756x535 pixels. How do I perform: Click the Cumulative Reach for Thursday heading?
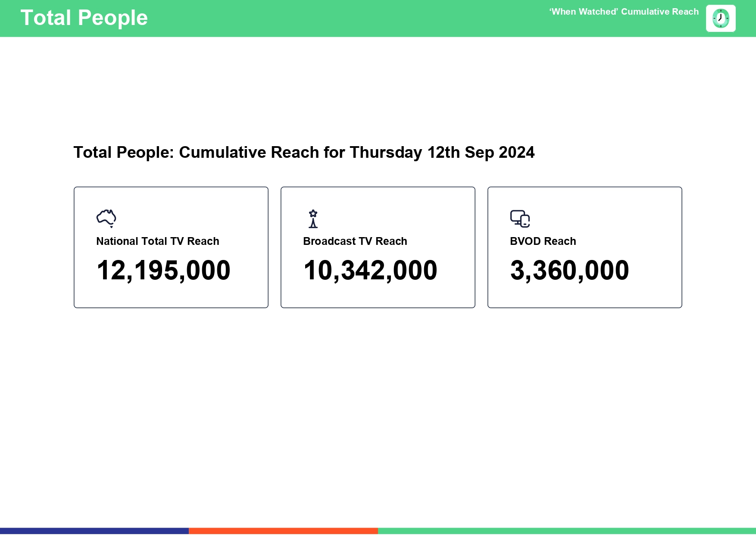304,153
